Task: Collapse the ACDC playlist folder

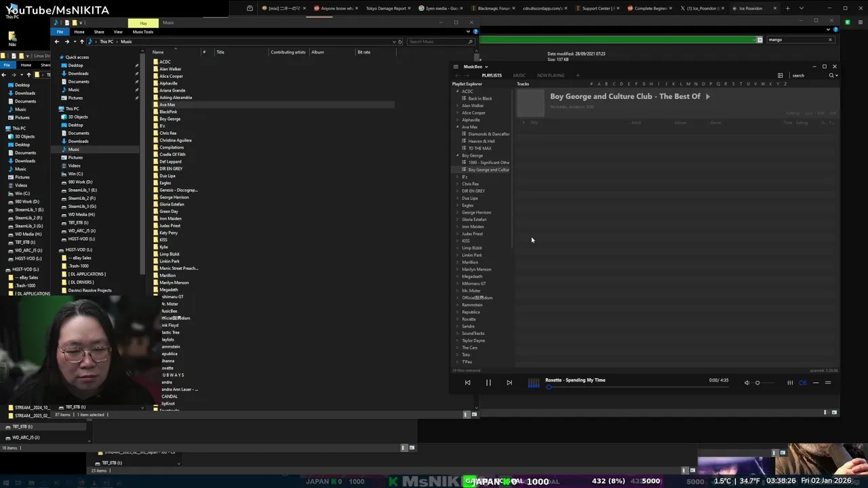Action: 457,91
